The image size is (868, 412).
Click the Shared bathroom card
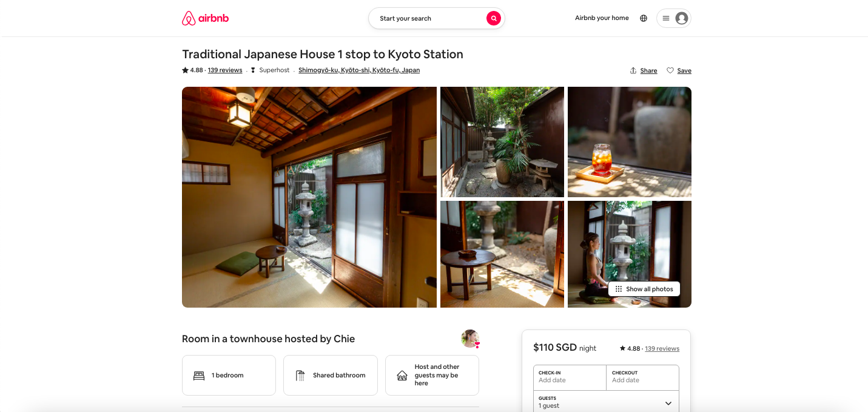coord(331,376)
